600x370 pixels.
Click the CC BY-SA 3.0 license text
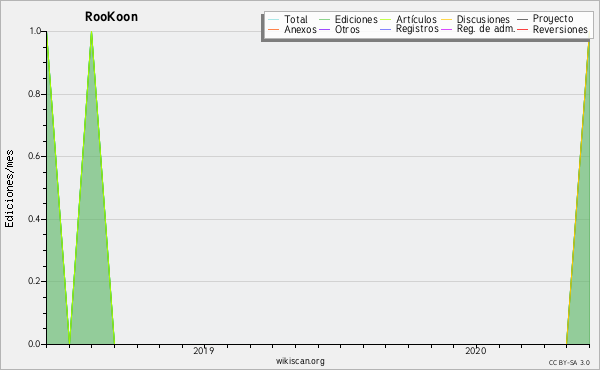coord(569,363)
